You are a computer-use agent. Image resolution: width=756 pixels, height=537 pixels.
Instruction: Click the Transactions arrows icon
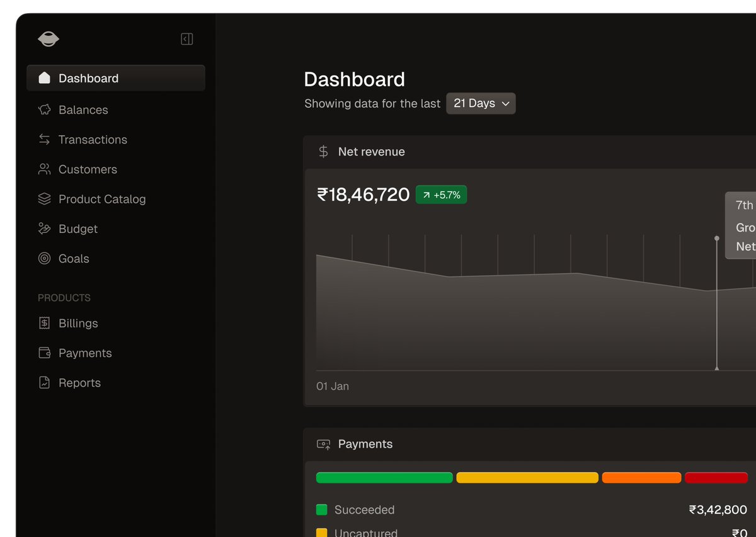click(44, 140)
